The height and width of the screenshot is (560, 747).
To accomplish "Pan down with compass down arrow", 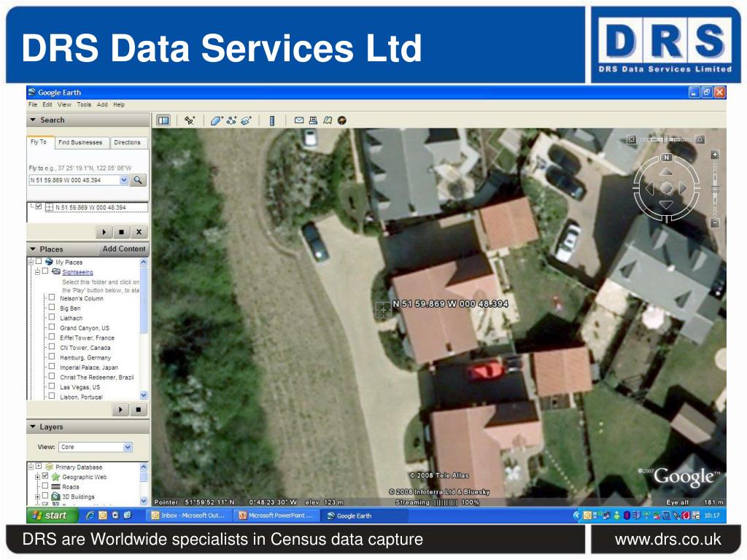I will click(667, 205).
